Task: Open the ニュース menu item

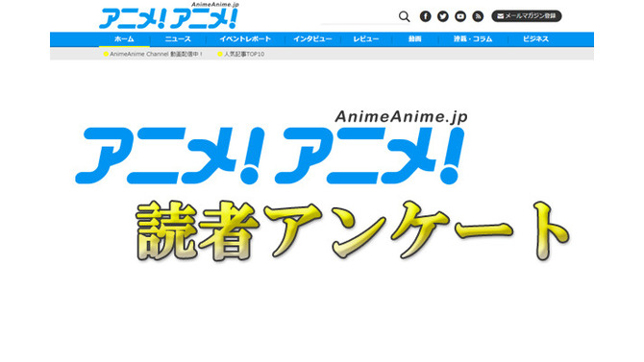Action: [x=178, y=39]
